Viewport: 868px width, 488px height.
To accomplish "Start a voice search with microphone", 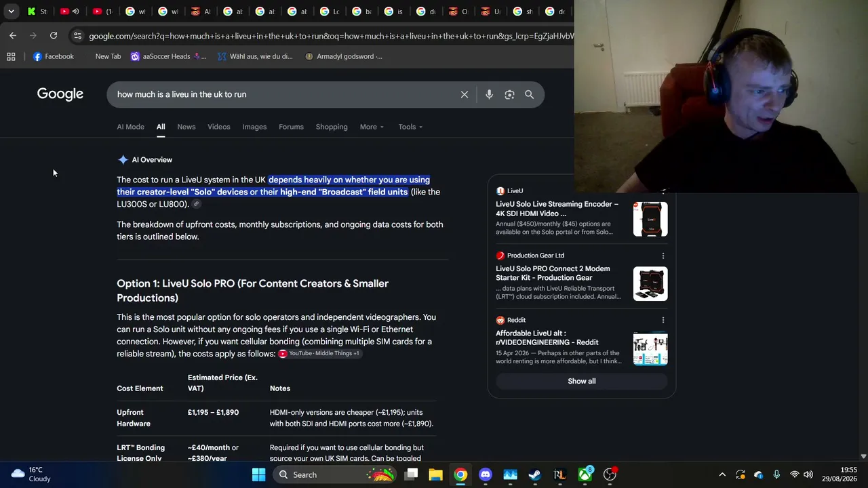I will point(489,95).
